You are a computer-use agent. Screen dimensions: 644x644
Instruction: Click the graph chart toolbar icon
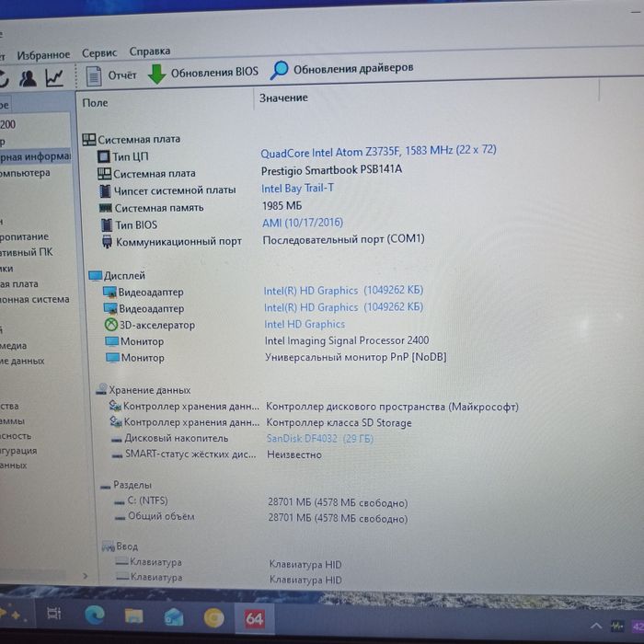[x=54, y=77]
